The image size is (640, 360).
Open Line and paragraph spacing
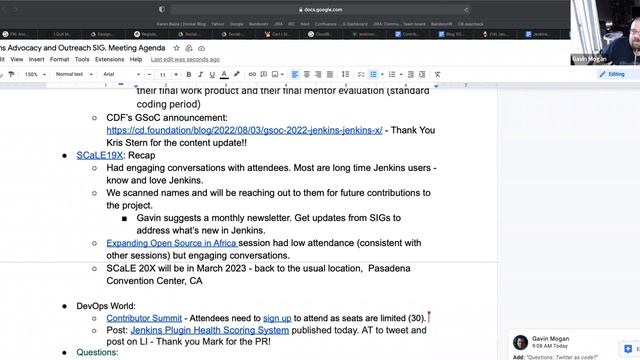[345, 74]
